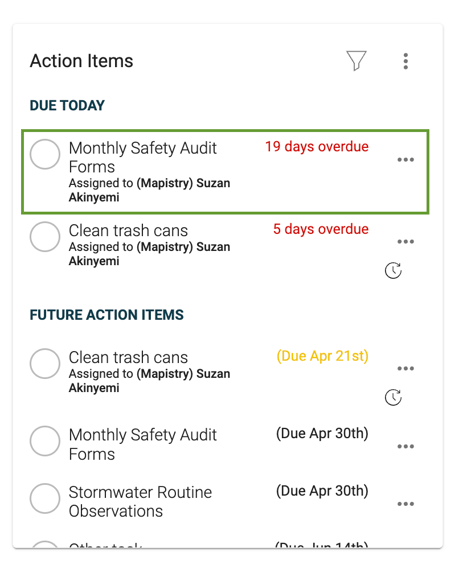
Task: Select the Due Apr 21st date label
Action: point(322,356)
